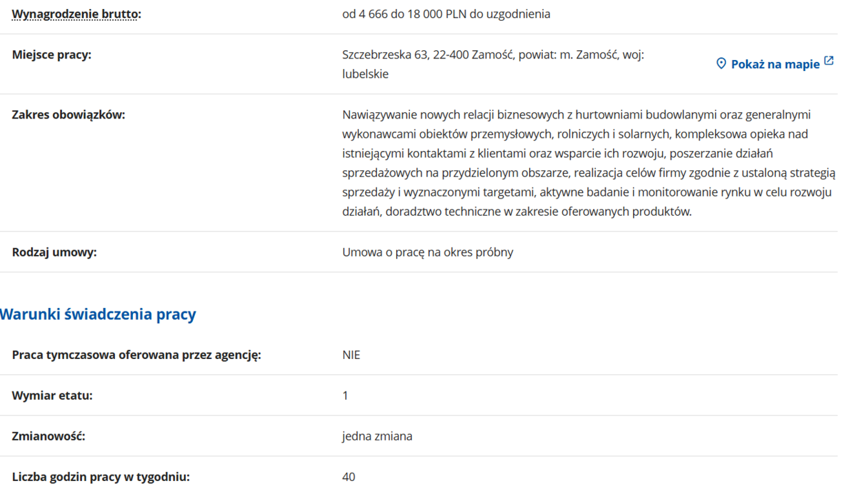Click the Szczebrzeska 63 address text
Image resolution: width=868 pixels, height=490 pixels.
(384, 54)
